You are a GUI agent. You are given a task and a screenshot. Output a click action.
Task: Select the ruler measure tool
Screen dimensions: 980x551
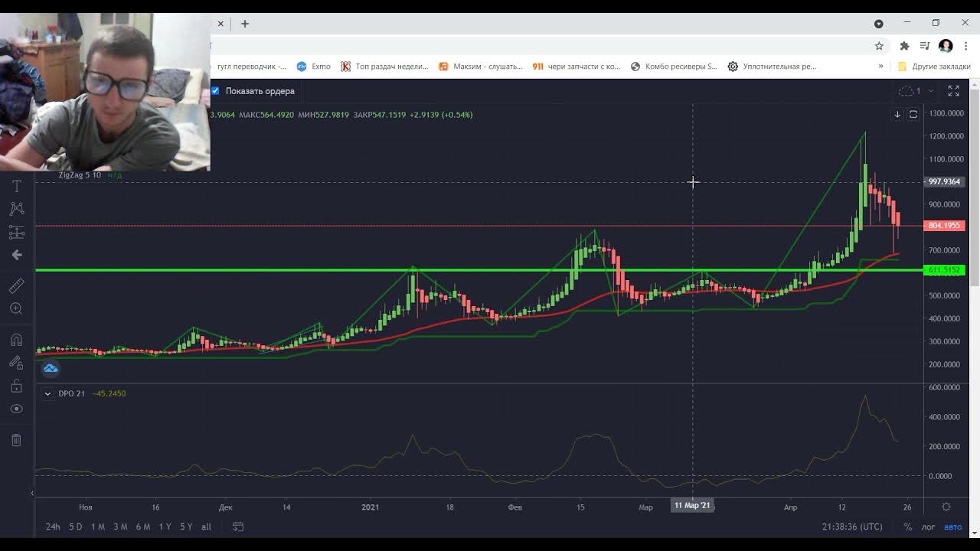(x=17, y=285)
